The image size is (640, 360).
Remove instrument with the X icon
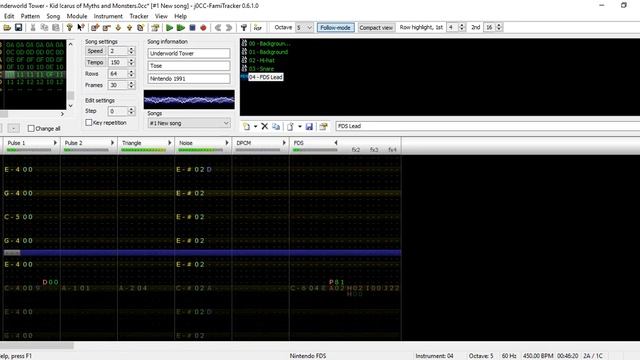pyautogui.click(x=264, y=127)
